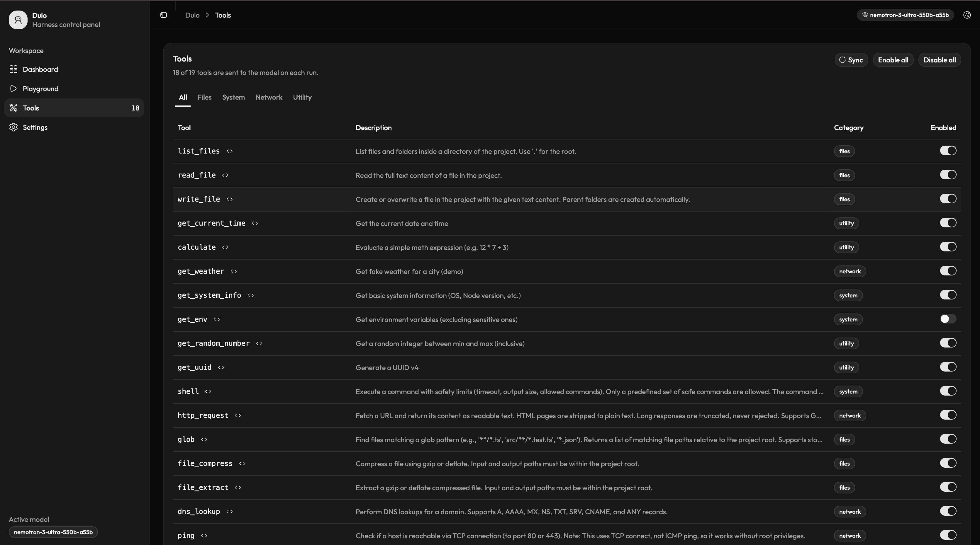Screen dimensions: 980x545
Task: Click the model badge in top header
Action: (x=905, y=15)
